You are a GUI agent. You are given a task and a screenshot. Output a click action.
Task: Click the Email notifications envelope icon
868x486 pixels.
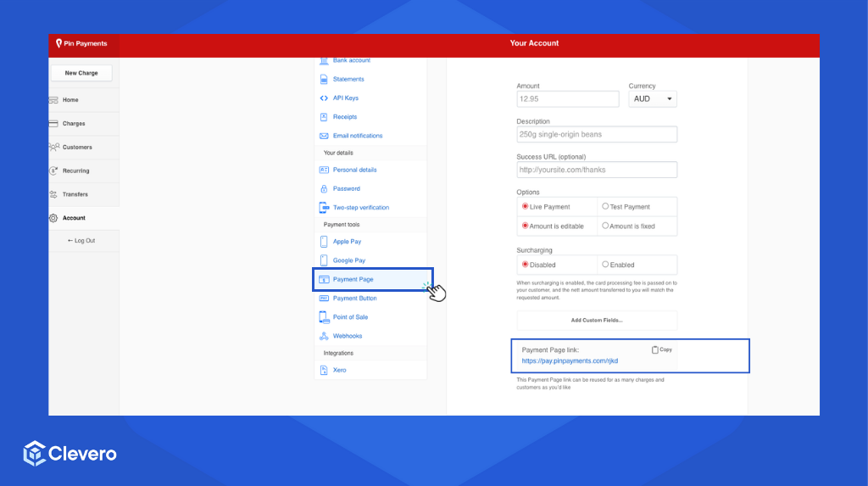click(324, 136)
